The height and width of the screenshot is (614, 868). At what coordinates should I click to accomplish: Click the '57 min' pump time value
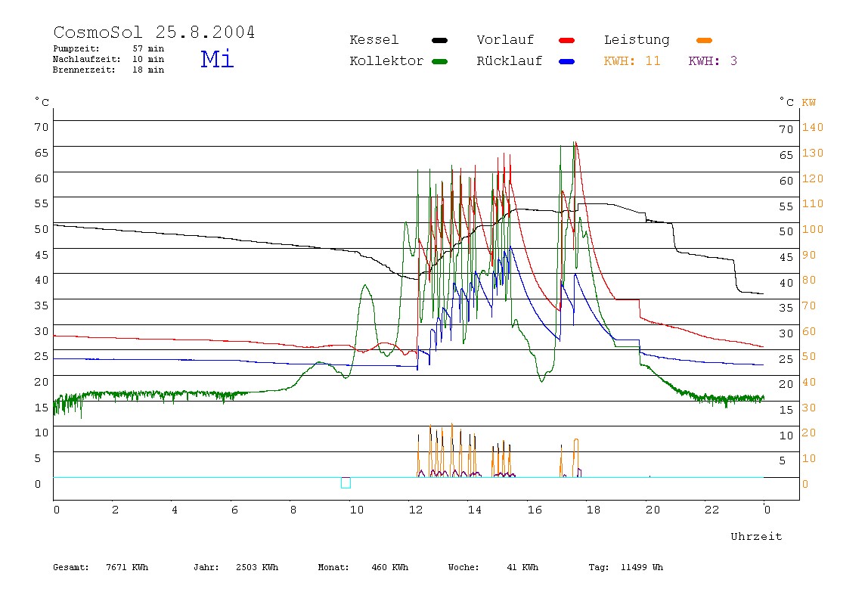(147, 48)
